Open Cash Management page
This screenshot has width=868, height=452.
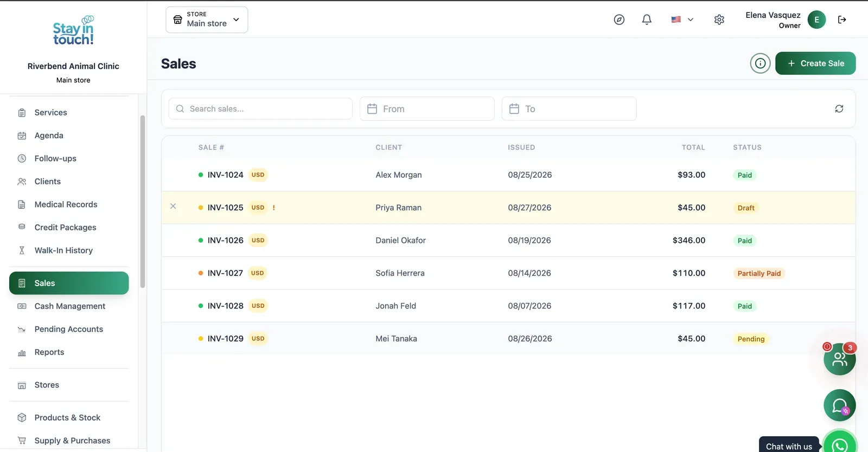click(x=69, y=306)
